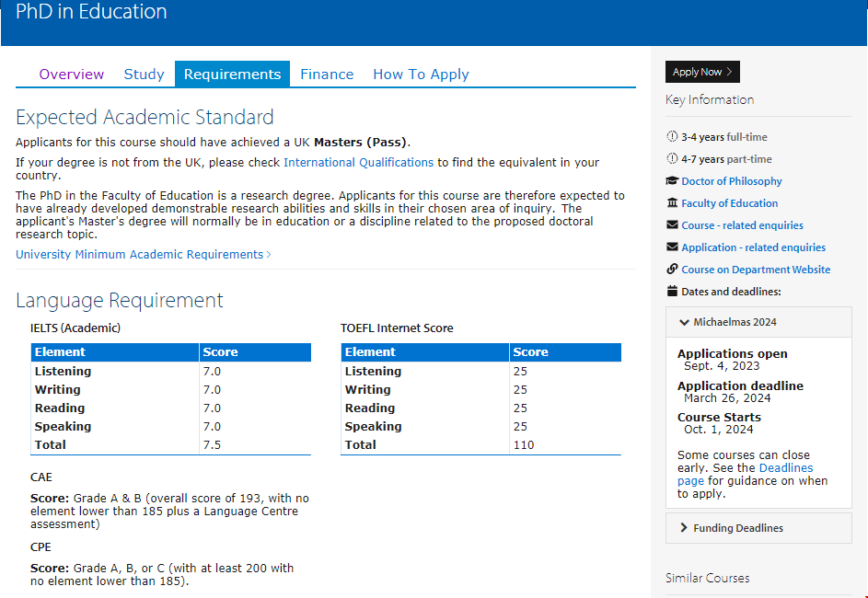Click the chain link icon beside Course on Department Website
The height and width of the screenshot is (598, 868).
[x=672, y=270]
